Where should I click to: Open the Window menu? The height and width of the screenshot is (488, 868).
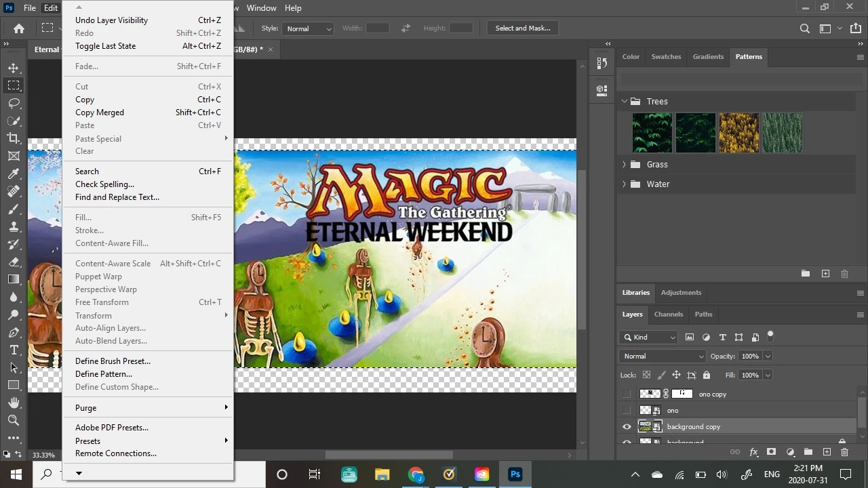pyautogui.click(x=261, y=8)
